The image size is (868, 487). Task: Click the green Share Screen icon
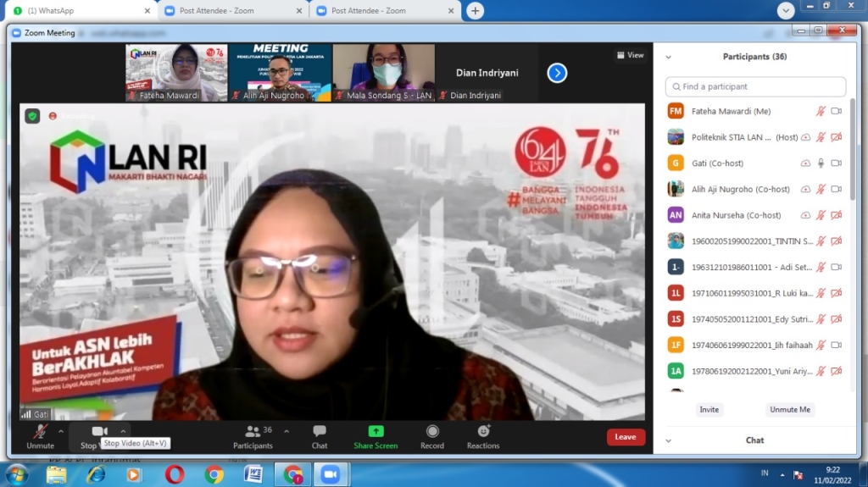point(376,431)
